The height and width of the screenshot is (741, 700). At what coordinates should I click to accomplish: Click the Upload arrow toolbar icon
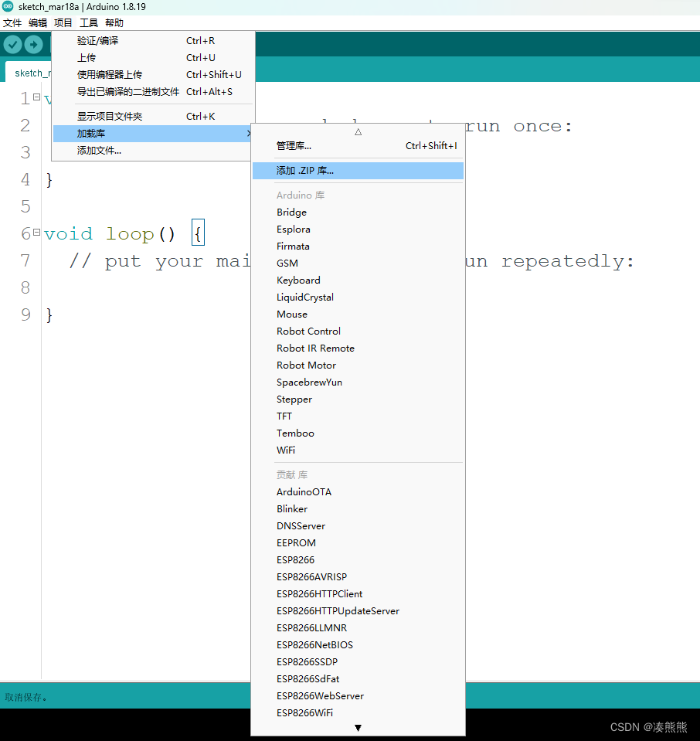(33, 45)
